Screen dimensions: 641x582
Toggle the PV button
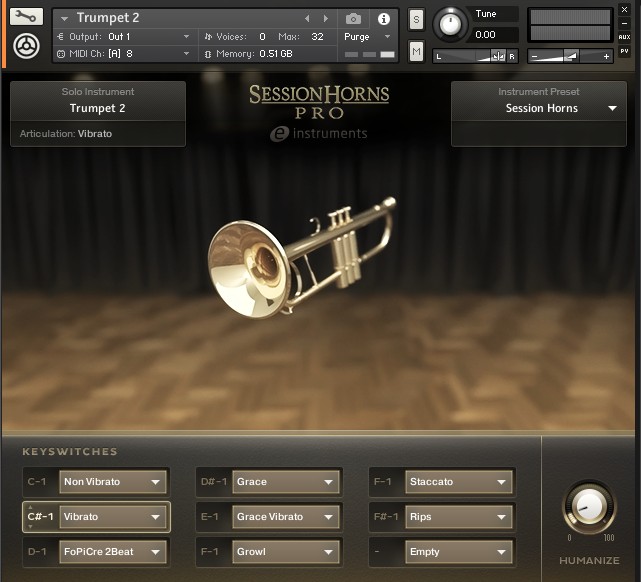tap(624, 51)
